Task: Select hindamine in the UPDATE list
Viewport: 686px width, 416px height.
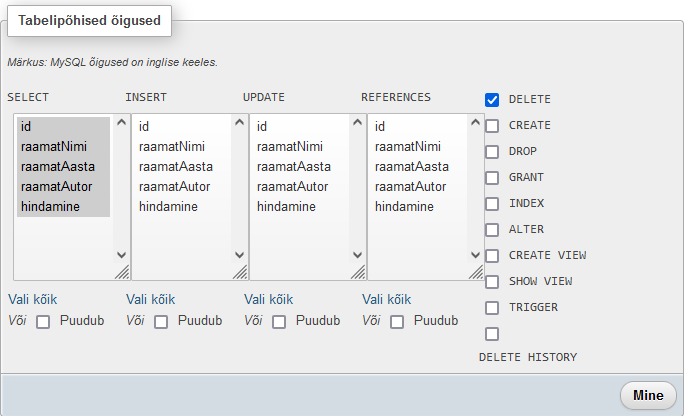Action: pyautogui.click(x=286, y=207)
